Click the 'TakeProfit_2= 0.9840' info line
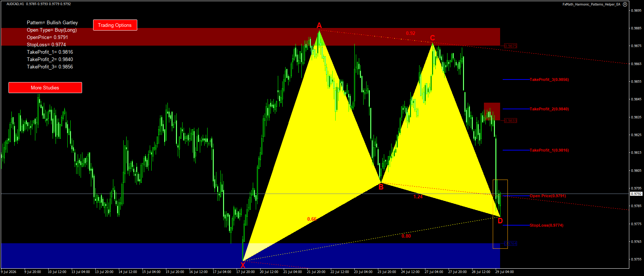 tap(50, 59)
